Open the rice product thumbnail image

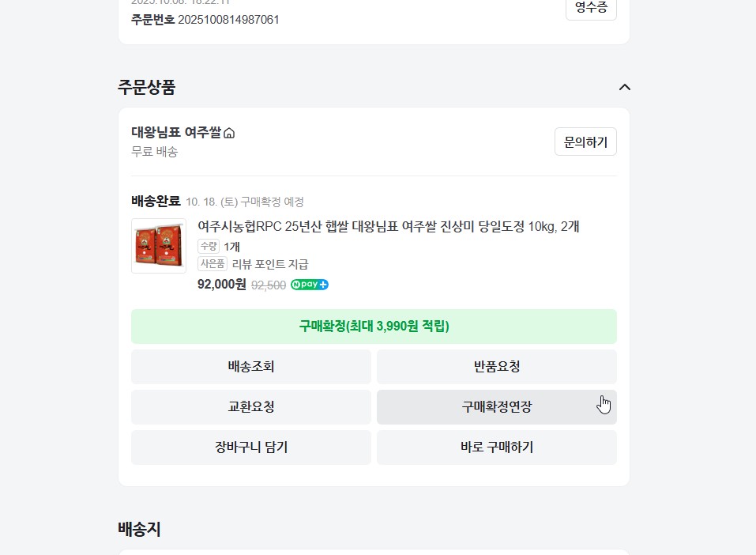pos(159,246)
